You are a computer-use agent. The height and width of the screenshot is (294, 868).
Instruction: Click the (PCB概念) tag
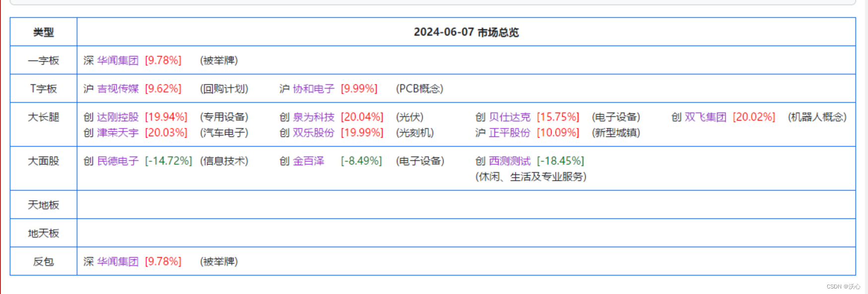coord(420,89)
